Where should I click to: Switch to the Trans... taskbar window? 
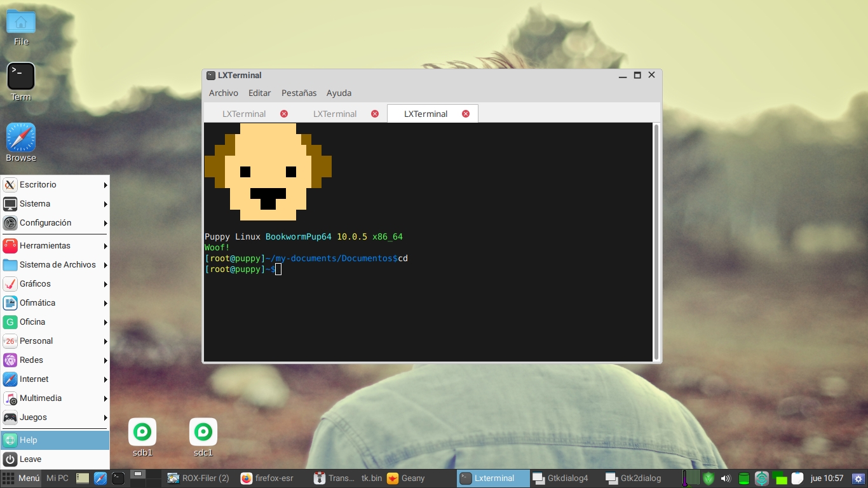pyautogui.click(x=335, y=478)
